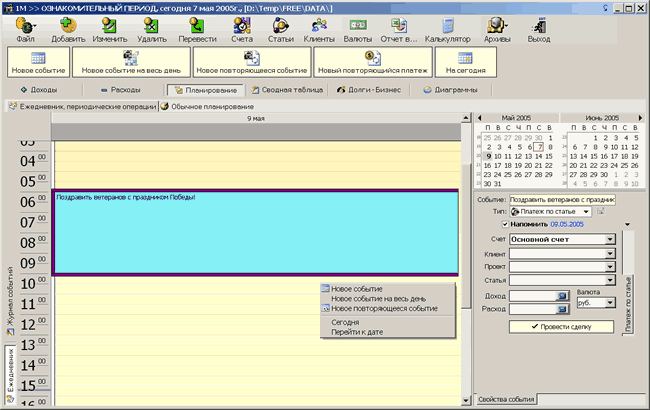
Task: Open the Валюта dropdown (руб.)
Action: (610, 303)
